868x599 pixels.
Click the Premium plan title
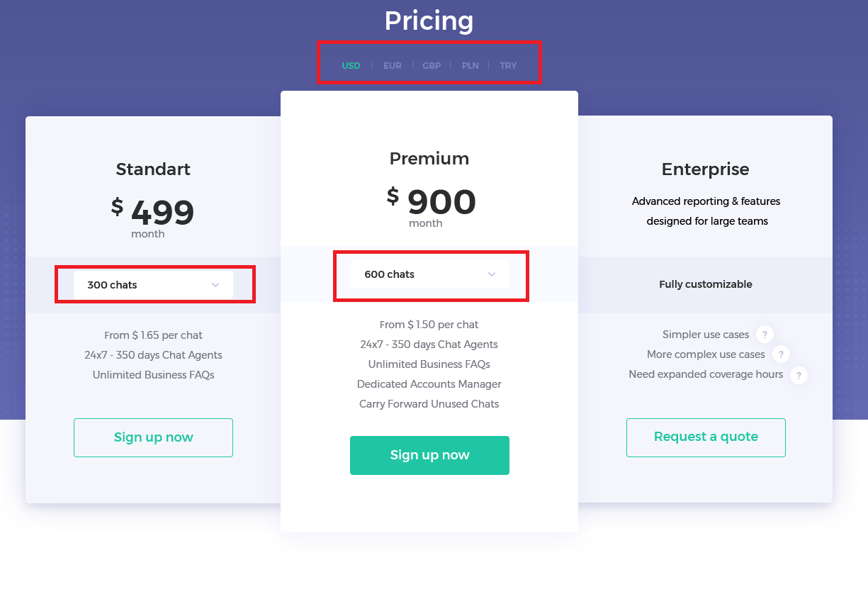(x=429, y=159)
